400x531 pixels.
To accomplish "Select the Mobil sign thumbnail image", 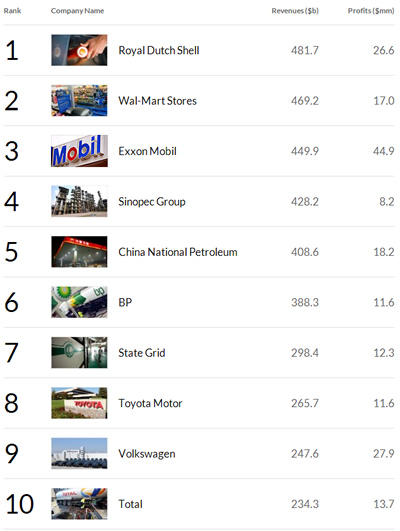I will click(79, 151).
